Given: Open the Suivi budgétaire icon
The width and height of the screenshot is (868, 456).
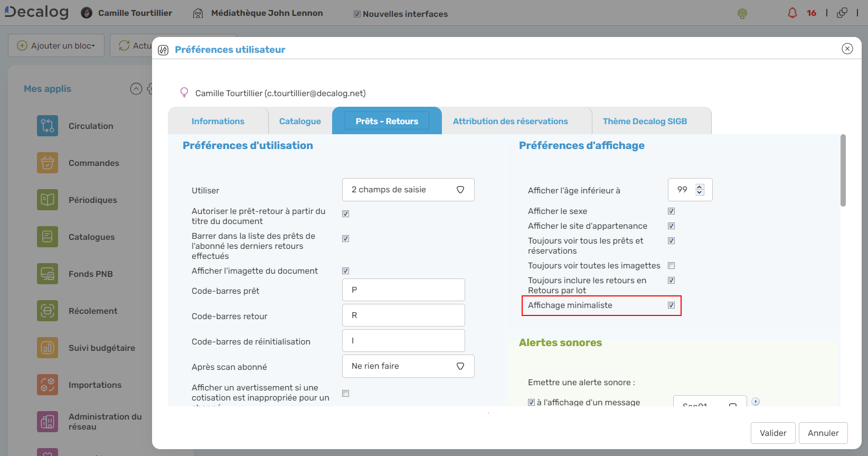Looking at the screenshot, I should click(48, 348).
